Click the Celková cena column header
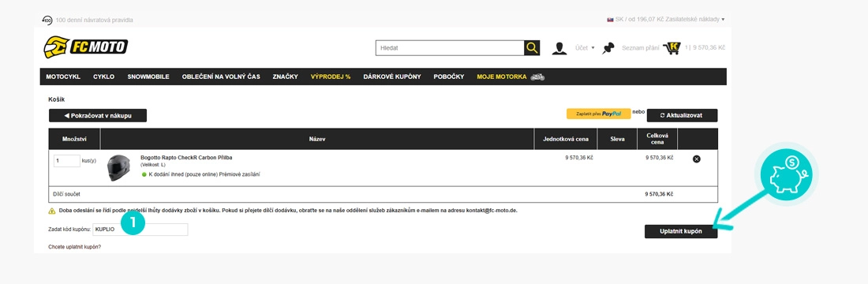Image resolution: width=868 pixels, height=284 pixels. (657, 139)
